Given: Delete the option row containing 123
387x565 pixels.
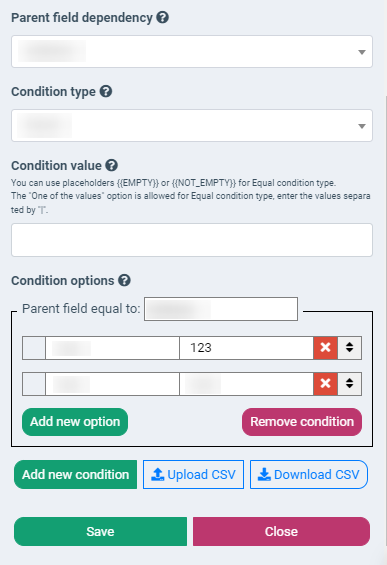Looking at the screenshot, I should coord(325,348).
